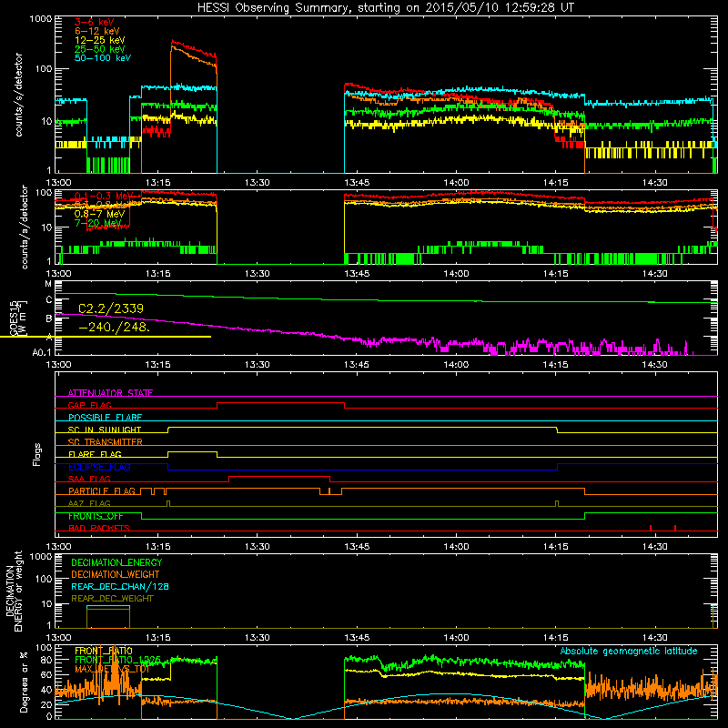Click the top panel counts/s/detector axis label
The width and height of the screenshot is (728, 728).
[x=18, y=95]
